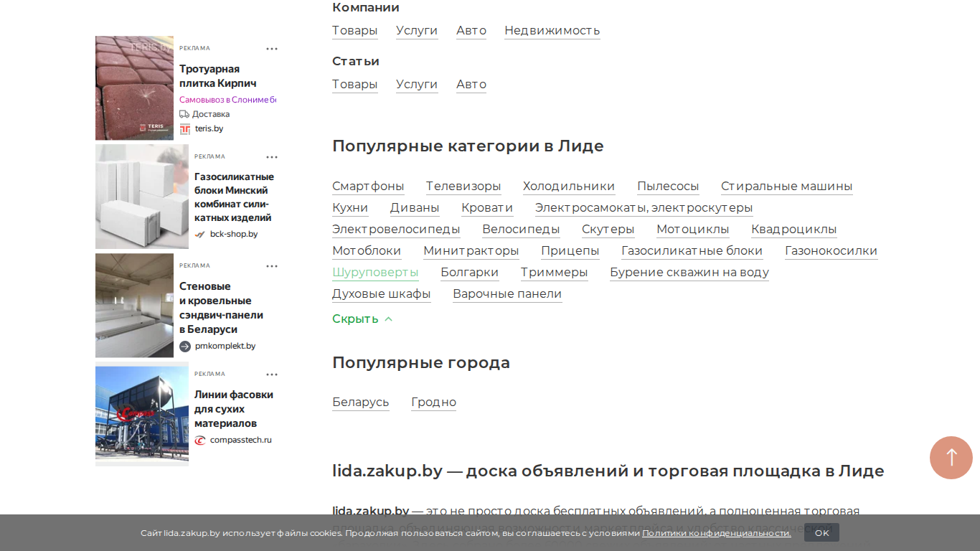Open Мотоциклы category
980x551 pixels.
(693, 230)
